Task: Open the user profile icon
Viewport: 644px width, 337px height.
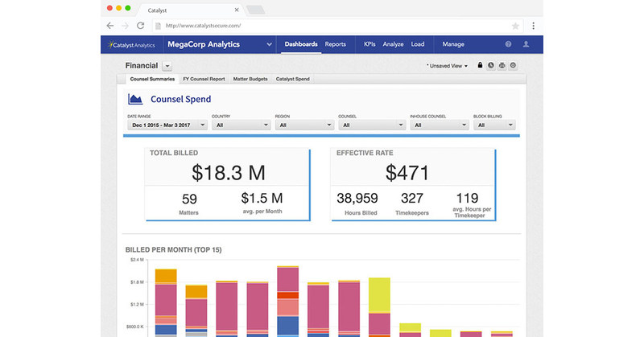Action: (x=526, y=44)
